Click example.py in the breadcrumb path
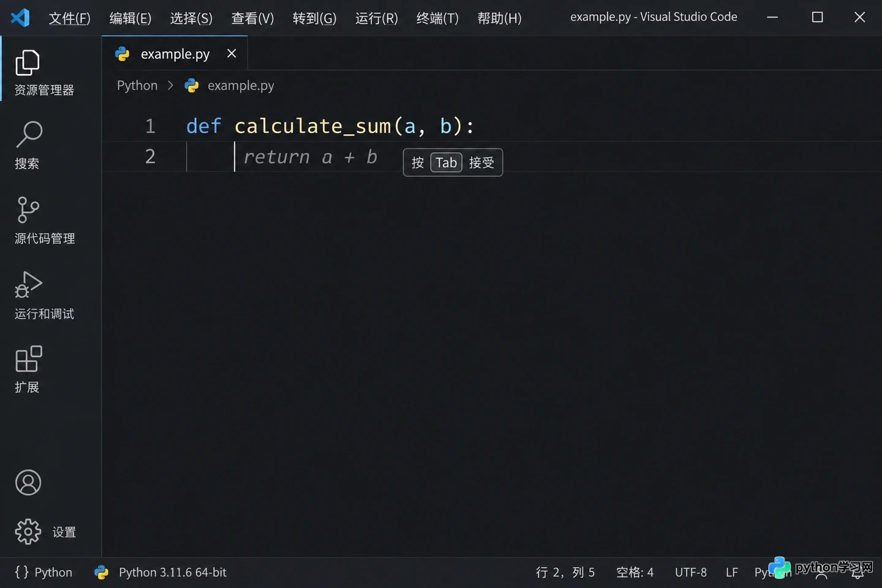Screen dimensions: 882x588 (241, 85)
